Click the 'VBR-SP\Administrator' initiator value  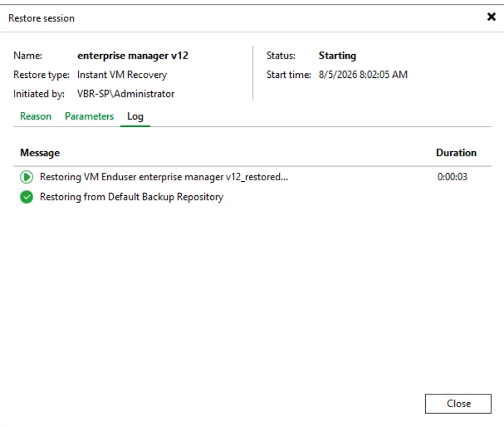(125, 94)
